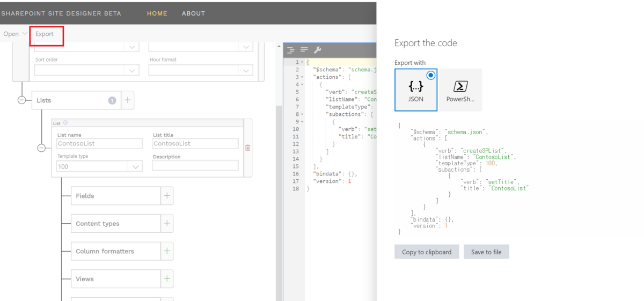
Task: Collapse the ContosoList list node
Action: coord(41,148)
